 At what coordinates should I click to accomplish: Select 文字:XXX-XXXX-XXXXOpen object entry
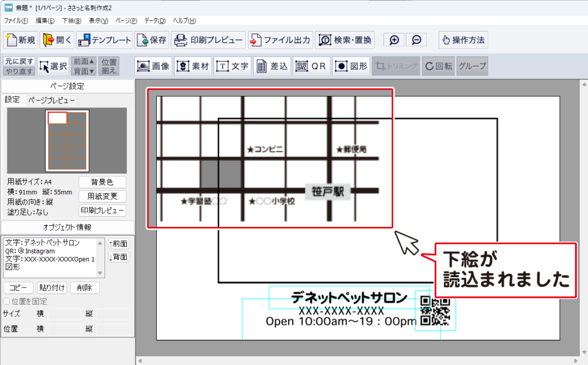(x=50, y=259)
